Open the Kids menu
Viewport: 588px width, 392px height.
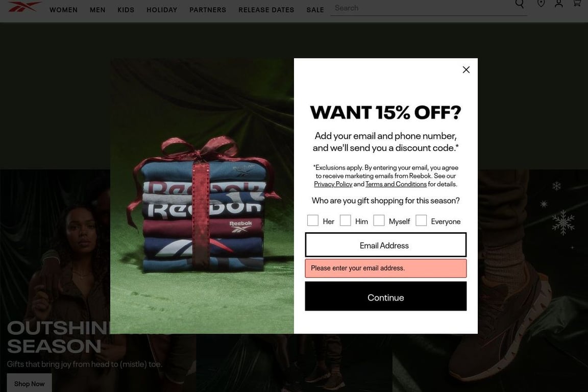click(x=126, y=10)
